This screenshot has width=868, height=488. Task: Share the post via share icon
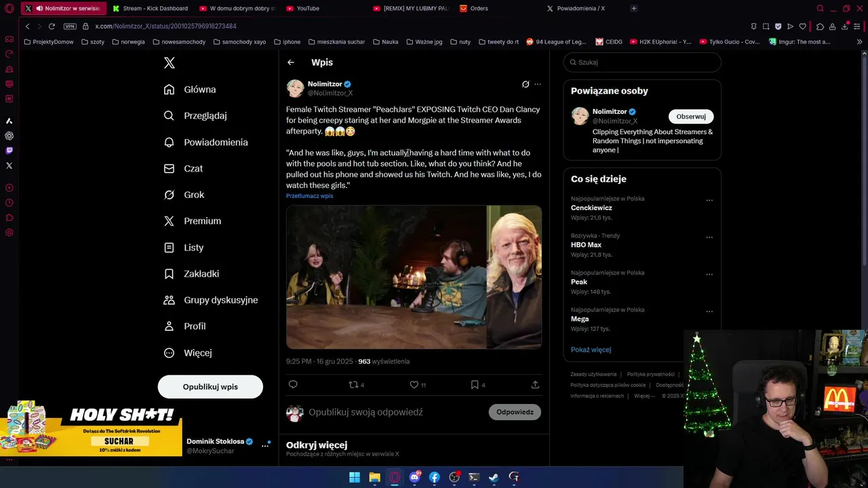pyautogui.click(x=535, y=384)
